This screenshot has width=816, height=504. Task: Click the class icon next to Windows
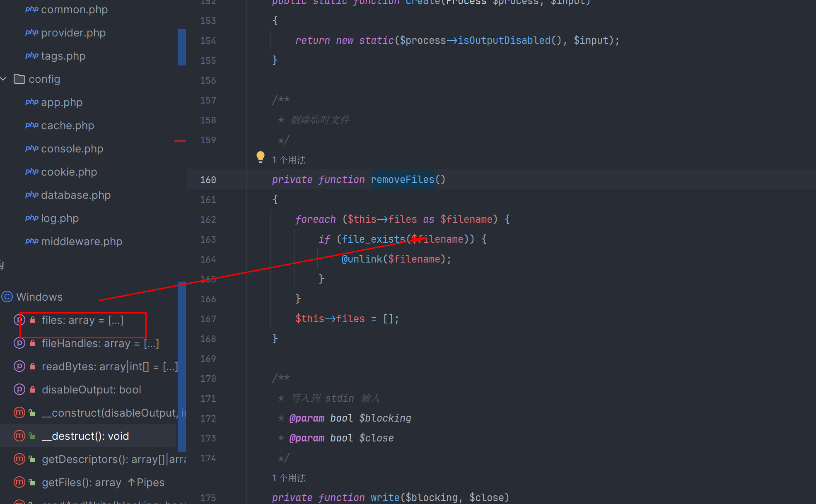point(7,297)
